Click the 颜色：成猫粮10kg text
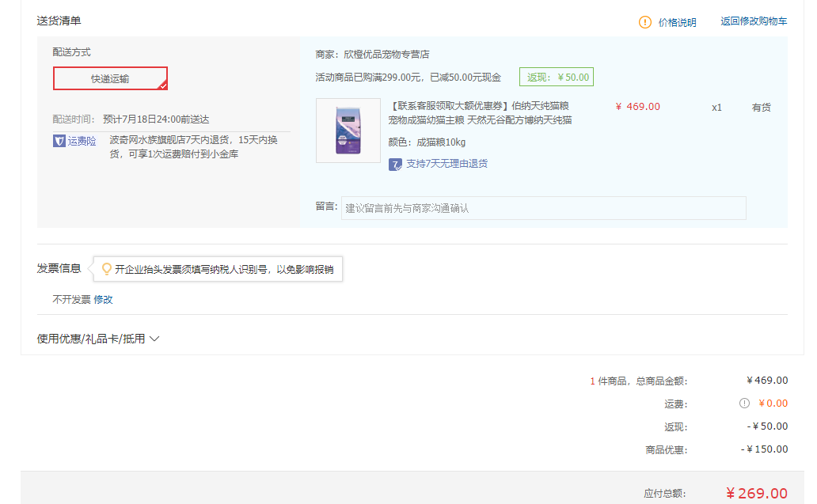 click(x=427, y=142)
